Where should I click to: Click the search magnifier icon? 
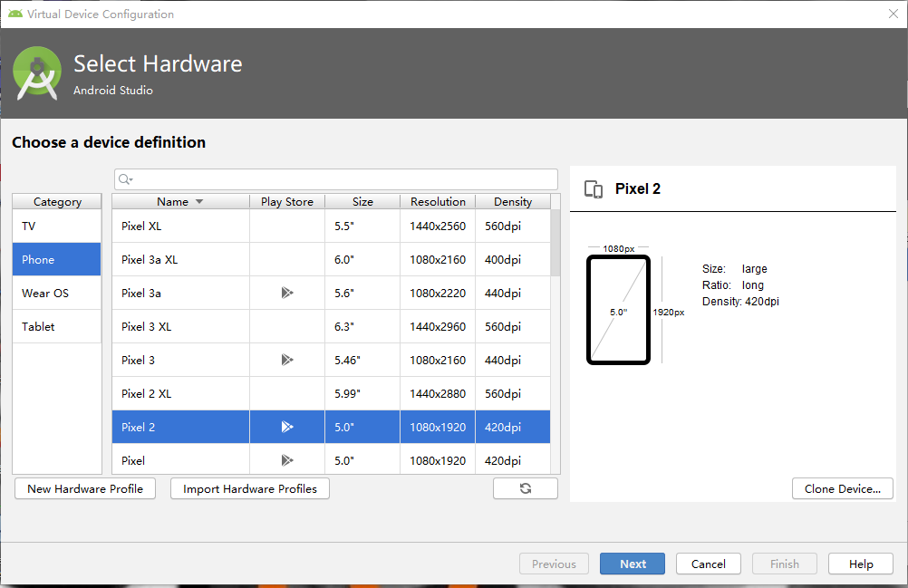125,180
